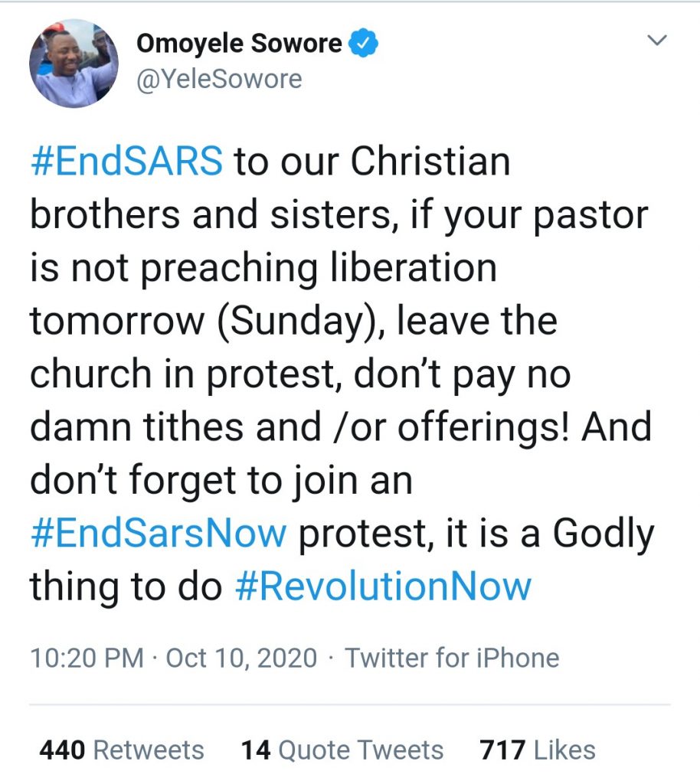The height and width of the screenshot is (784, 700).
Task: Open the @YeleSowore handle link
Action: coord(219,79)
